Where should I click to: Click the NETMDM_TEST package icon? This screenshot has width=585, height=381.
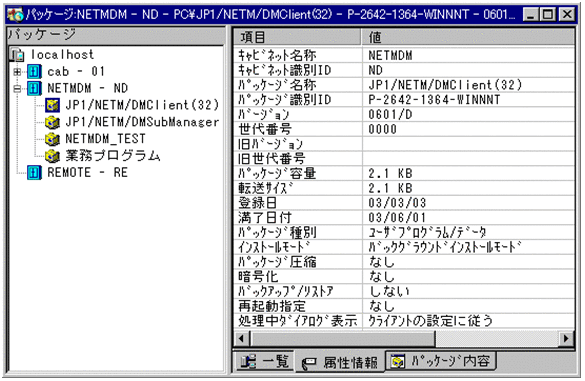pos(52,139)
